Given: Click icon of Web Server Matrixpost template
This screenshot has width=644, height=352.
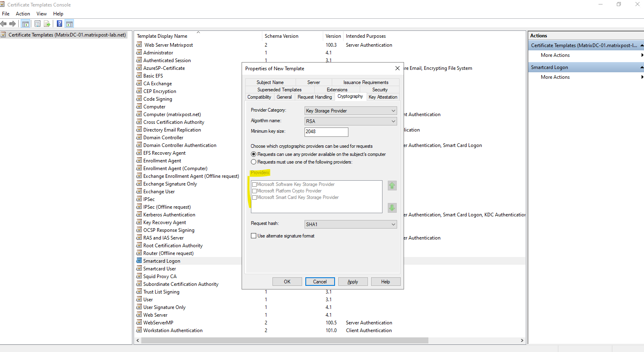Looking at the screenshot, I should click(139, 45).
